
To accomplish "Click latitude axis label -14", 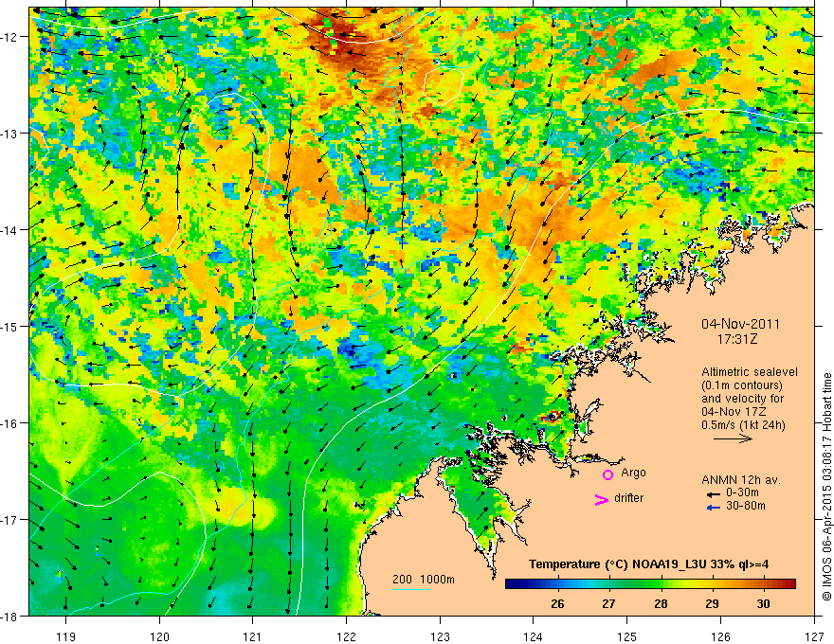I will 10,230.
